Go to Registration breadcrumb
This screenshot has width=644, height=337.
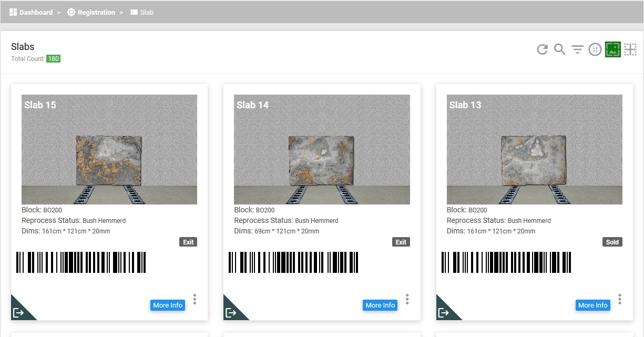[96, 12]
